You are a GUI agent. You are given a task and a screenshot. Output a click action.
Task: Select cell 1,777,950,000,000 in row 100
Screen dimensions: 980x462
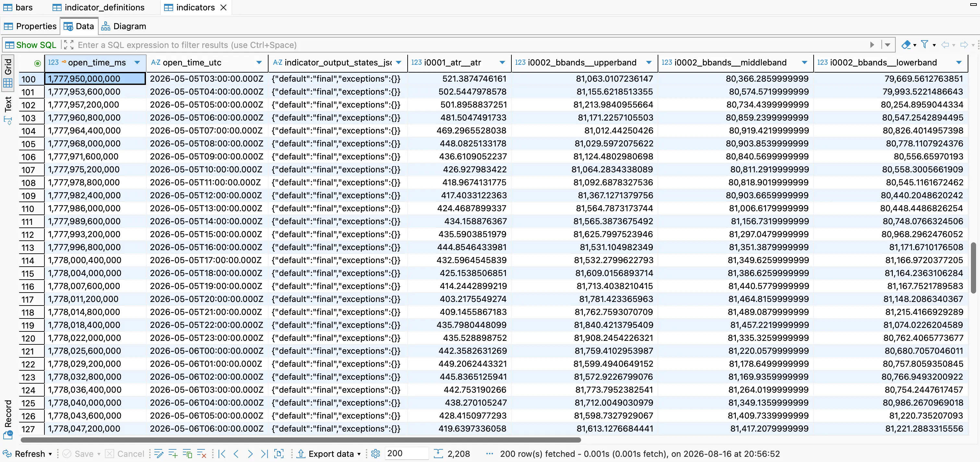[x=95, y=79]
